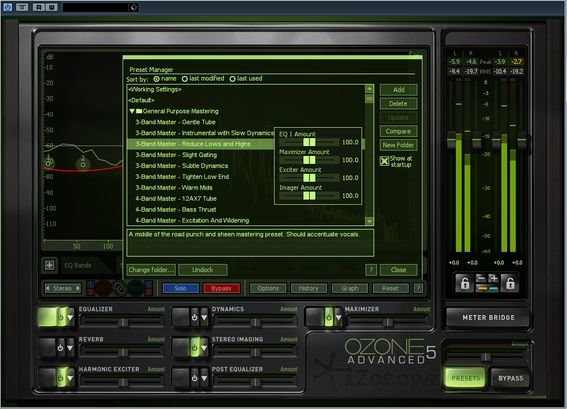Click the host plugin power icon
Image resolution: width=567 pixels, height=409 pixels.
(8, 7)
